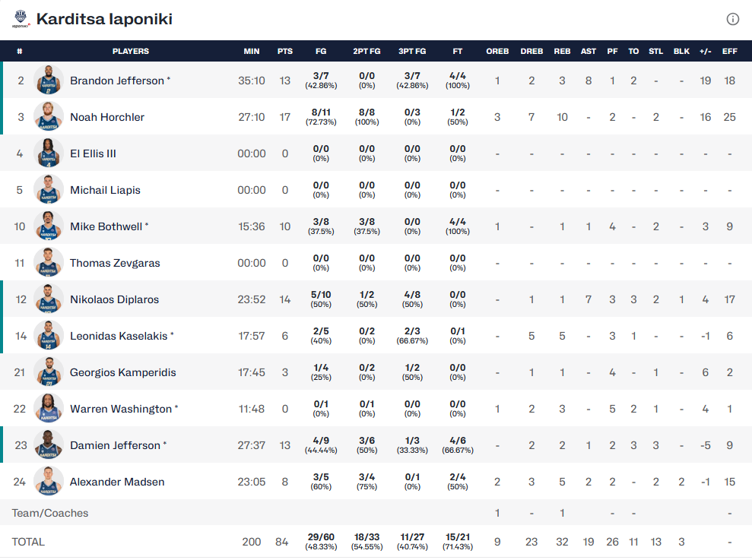Viewport: 752px width, 560px height.
Task: Sort by the EFF column header
Action: pyautogui.click(x=730, y=52)
